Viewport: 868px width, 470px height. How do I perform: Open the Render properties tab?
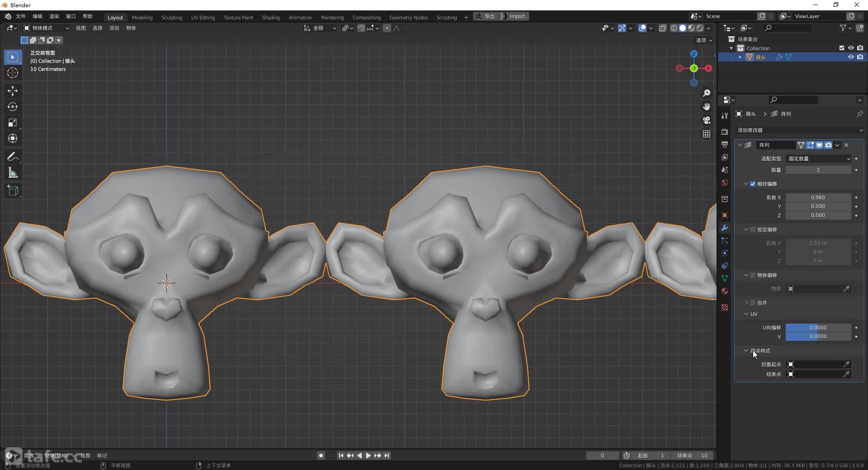click(725, 132)
